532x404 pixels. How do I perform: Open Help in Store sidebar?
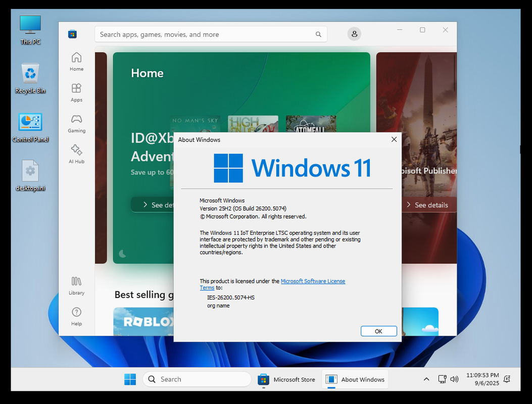point(76,317)
